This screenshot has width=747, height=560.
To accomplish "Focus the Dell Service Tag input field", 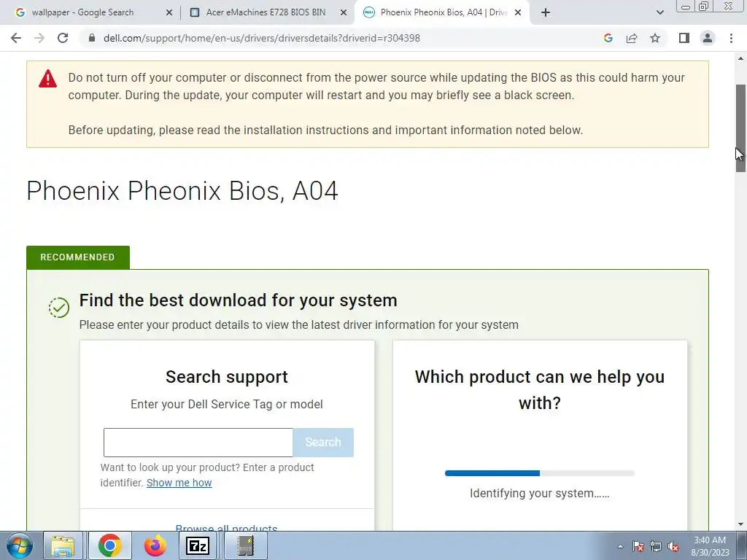I will click(x=198, y=443).
